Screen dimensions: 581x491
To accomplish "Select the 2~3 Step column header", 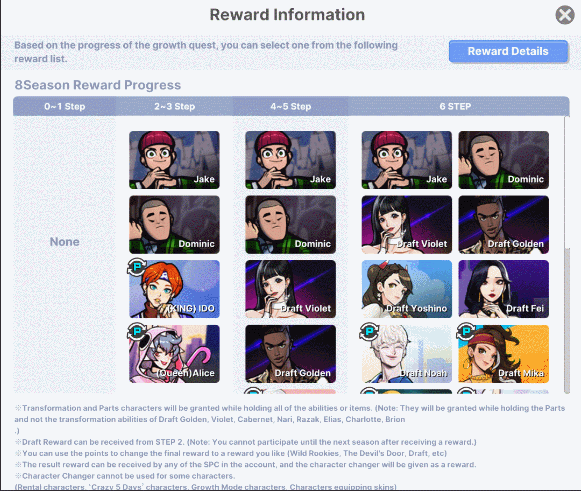I will [x=175, y=106].
